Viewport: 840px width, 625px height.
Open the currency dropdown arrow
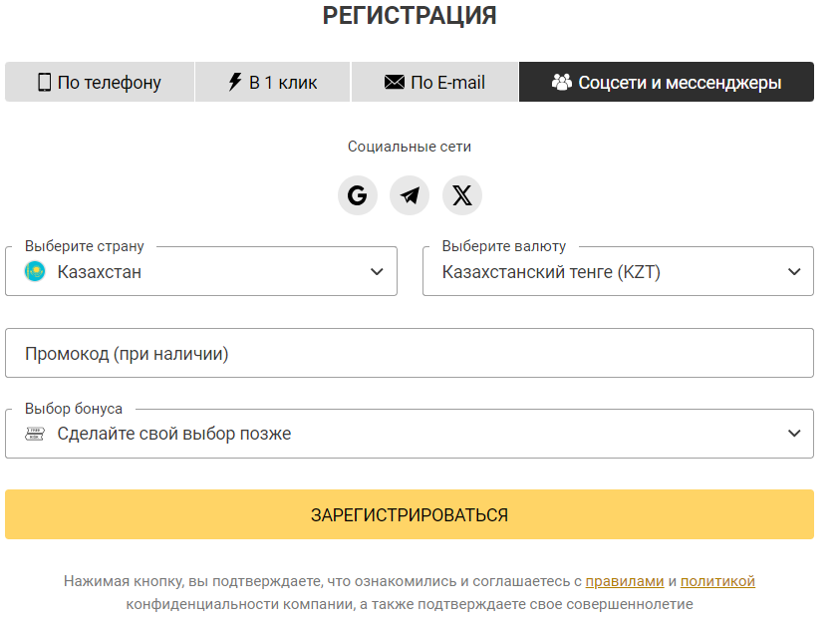click(x=794, y=271)
